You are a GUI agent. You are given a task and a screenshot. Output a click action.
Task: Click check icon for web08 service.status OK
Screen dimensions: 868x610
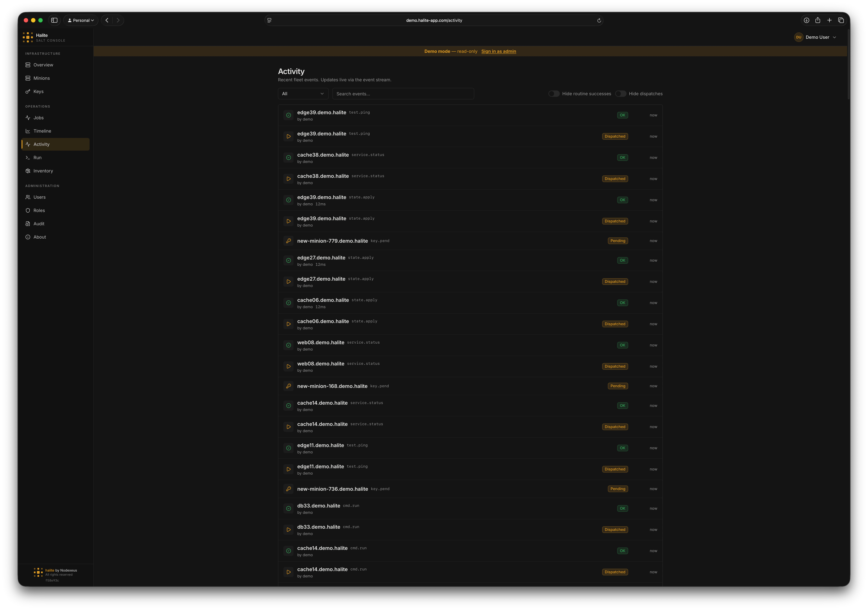click(288, 345)
